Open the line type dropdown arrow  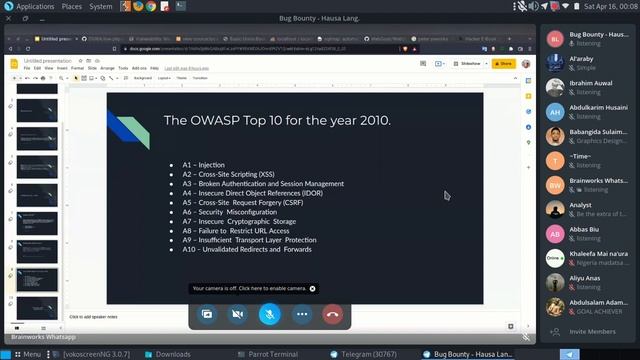coord(117,78)
